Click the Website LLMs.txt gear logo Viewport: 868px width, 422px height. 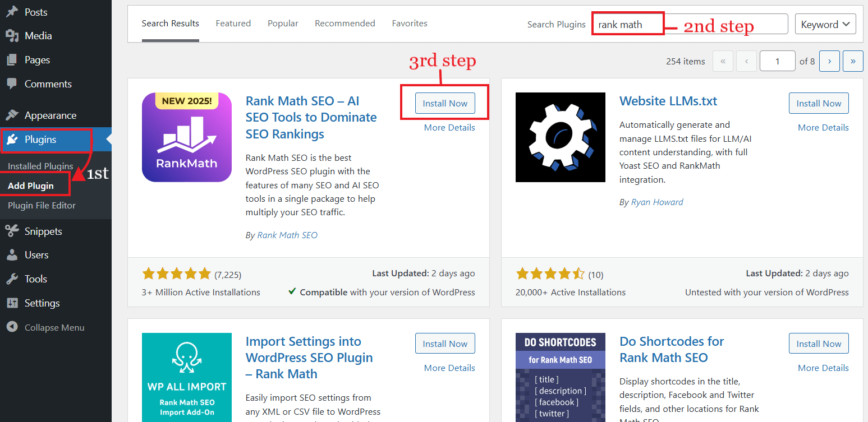pyautogui.click(x=561, y=137)
